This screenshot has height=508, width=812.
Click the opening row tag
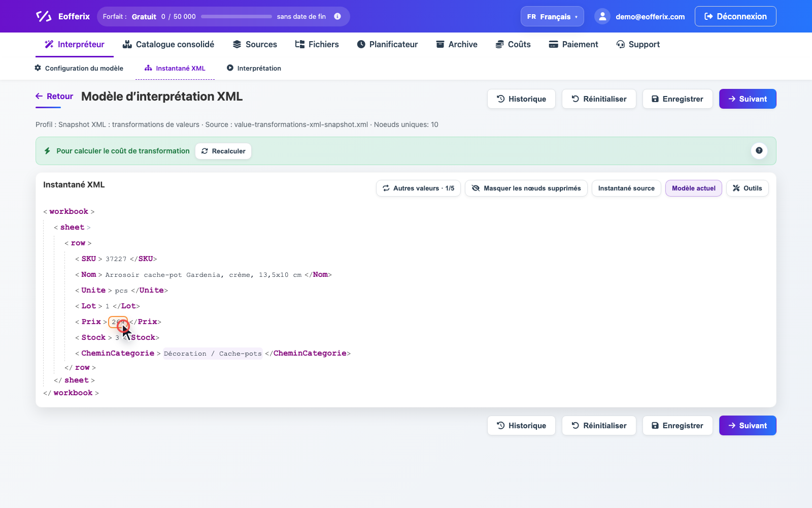click(78, 243)
